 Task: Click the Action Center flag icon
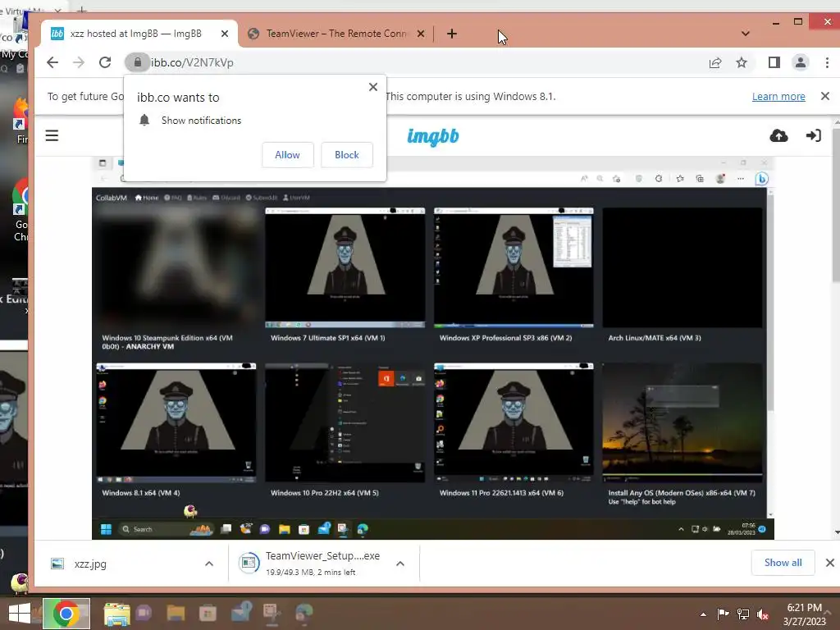pyautogui.click(x=724, y=614)
